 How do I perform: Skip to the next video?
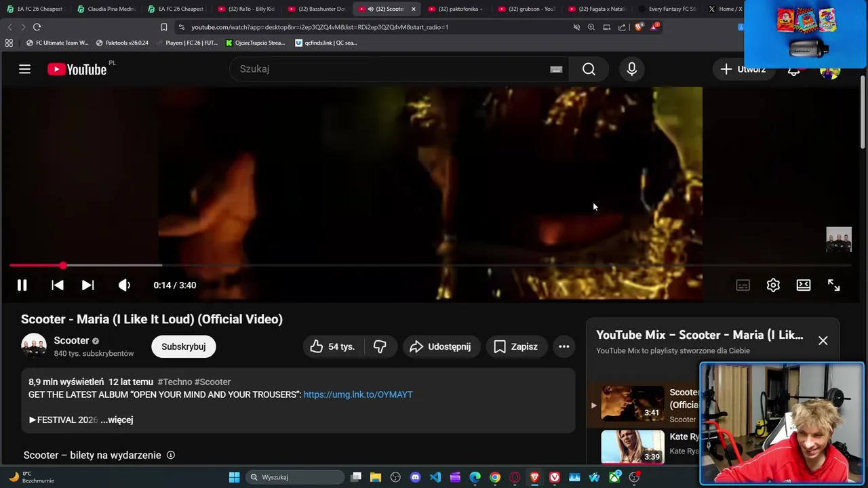88,285
